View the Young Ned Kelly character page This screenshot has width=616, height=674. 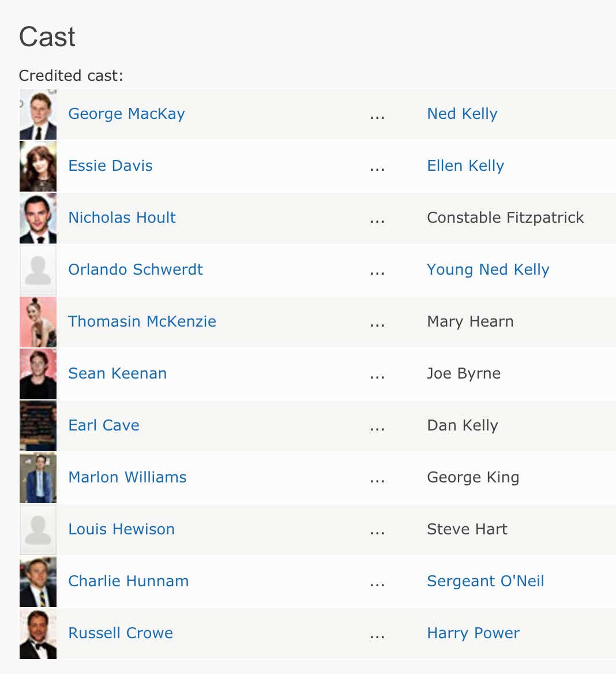488,269
